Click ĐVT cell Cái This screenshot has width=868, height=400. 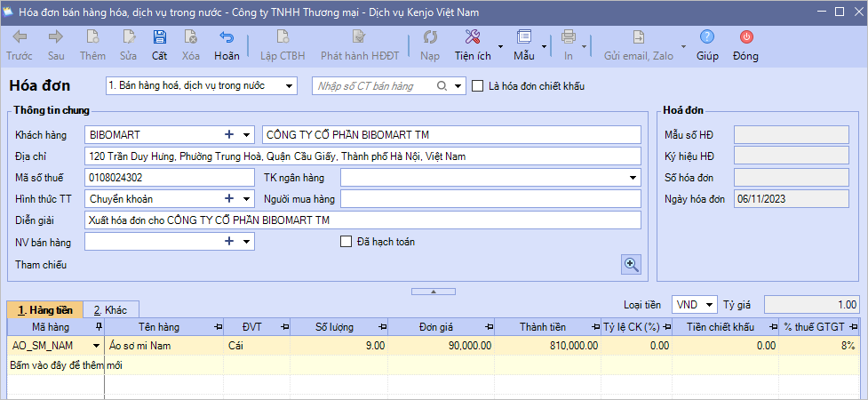tap(257, 346)
